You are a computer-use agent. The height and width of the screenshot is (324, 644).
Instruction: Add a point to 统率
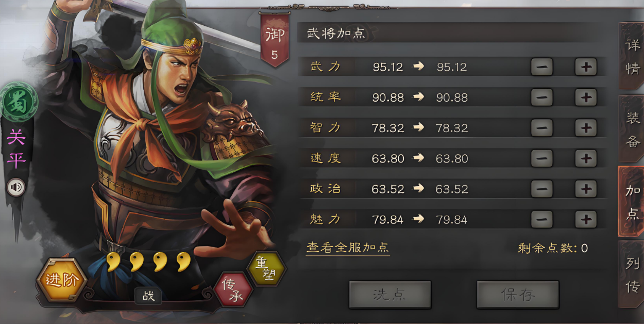tap(586, 98)
